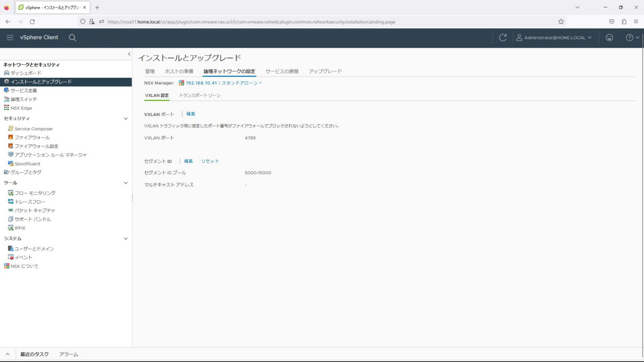Click 編集 next to VXLAN ポート
Image resolution: width=644 pixels, height=362 pixels.
tap(191, 114)
